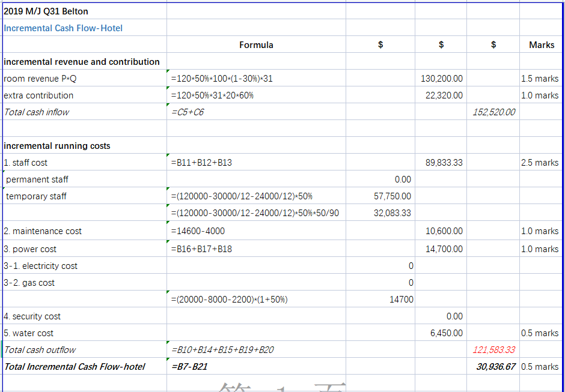
Task: Click the bold total incremental value 30,936.67
Action: coord(495,367)
